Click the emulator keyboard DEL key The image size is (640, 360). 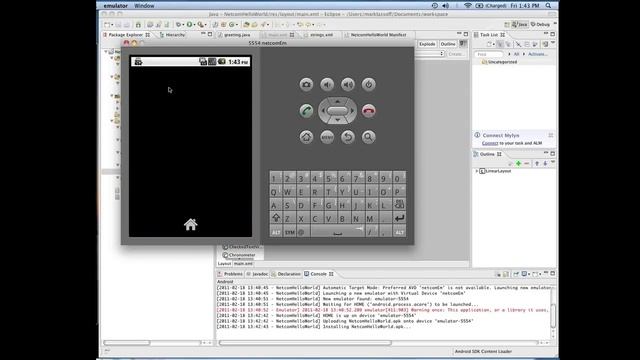tap(399, 204)
